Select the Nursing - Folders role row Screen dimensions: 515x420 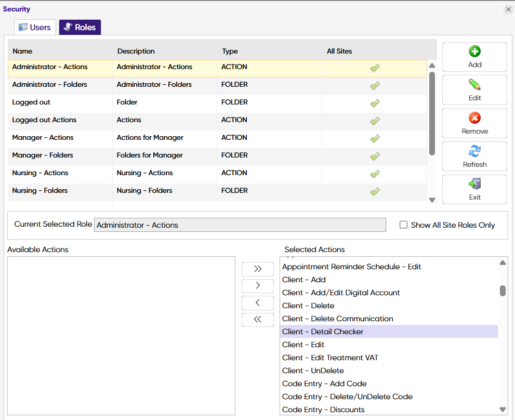click(x=40, y=191)
